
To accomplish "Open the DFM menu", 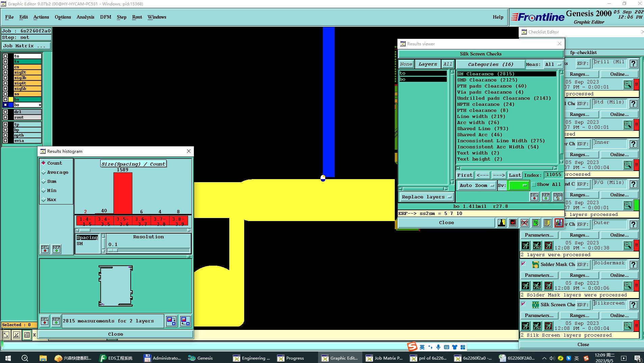I will tap(106, 17).
